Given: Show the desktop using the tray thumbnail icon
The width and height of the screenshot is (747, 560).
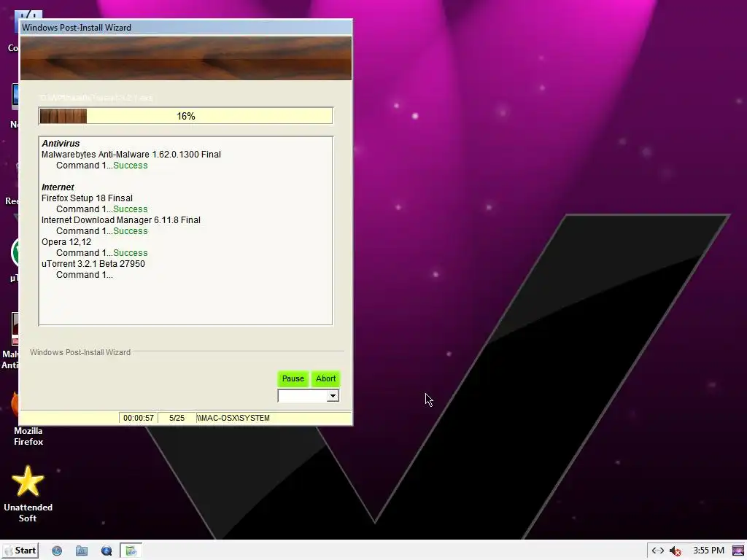Looking at the screenshot, I should pos(738,551).
